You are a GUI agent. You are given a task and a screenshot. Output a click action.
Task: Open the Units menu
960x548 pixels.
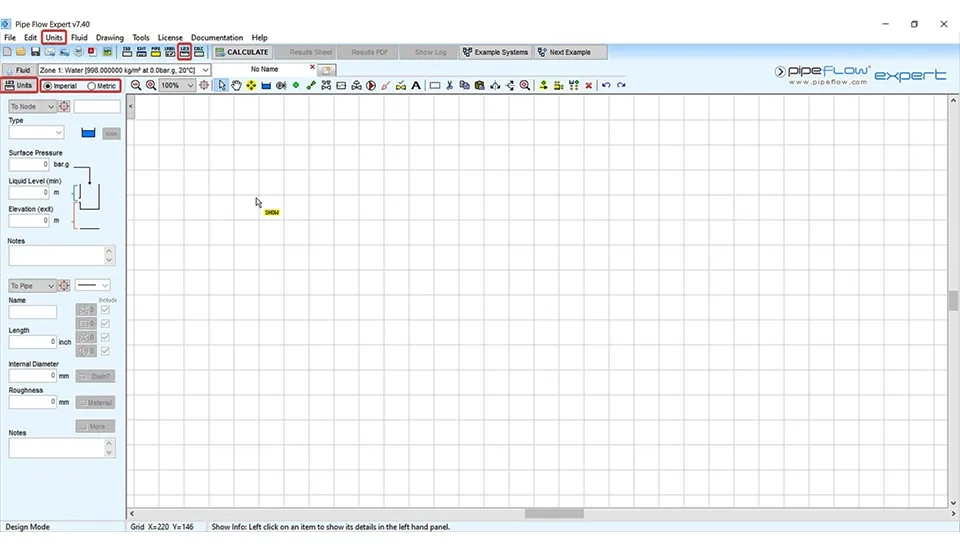(x=54, y=38)
